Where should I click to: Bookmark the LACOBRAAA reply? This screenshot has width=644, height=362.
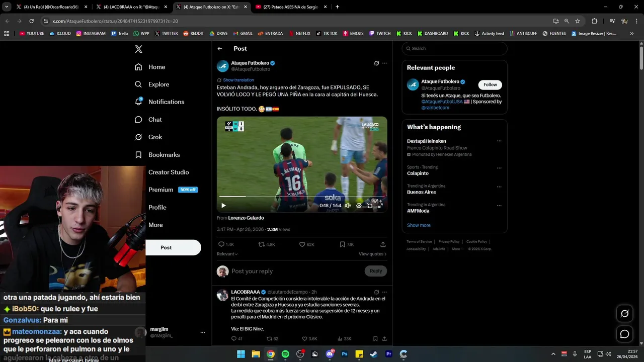[x=375, y=339]
